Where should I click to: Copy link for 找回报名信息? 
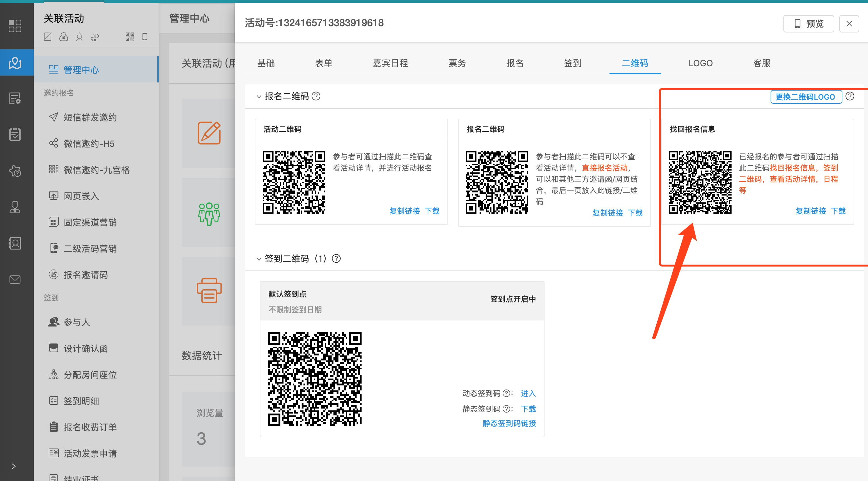[x=811, y=211]
